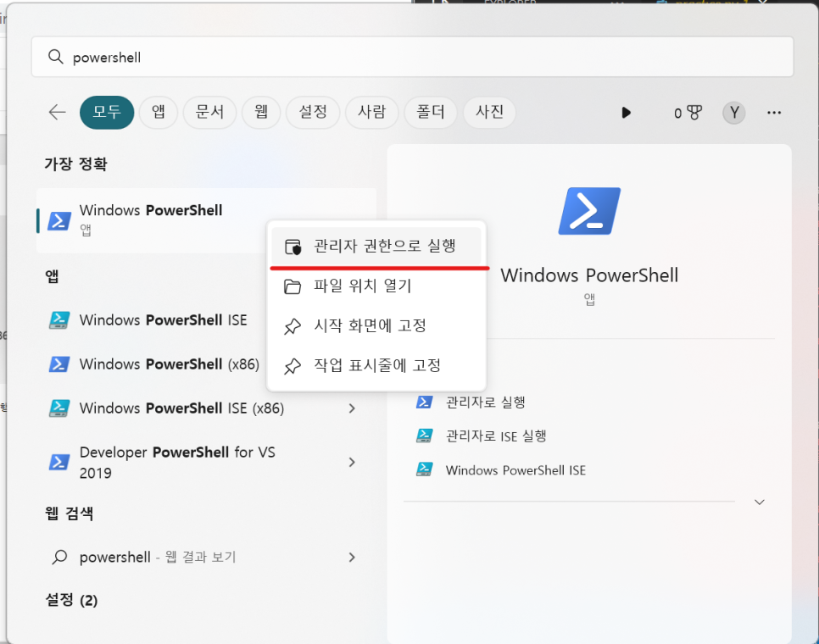Click the 웹 검색 section heading
Screen dimensions: 819x644
(69, 514)
